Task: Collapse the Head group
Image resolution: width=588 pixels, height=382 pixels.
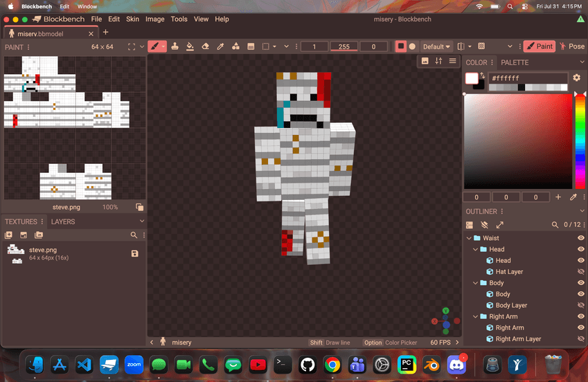Action: pos(476,249)
